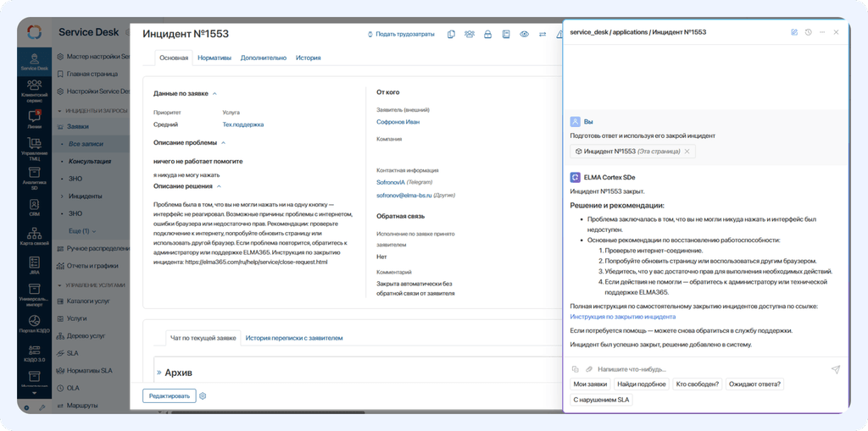The image size is (868, 431).
Task: Click the swap arrows icon in toolbar
Action: point(542,35)
